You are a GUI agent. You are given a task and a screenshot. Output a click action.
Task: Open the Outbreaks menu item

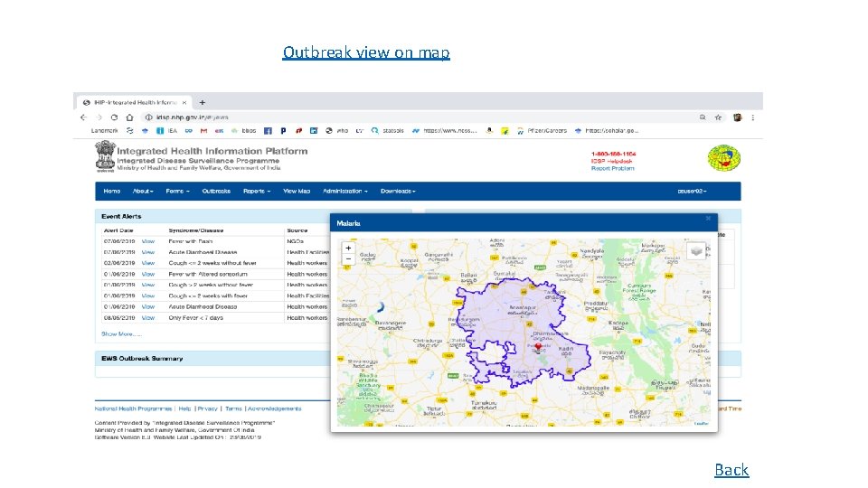[x=216, y=191]
